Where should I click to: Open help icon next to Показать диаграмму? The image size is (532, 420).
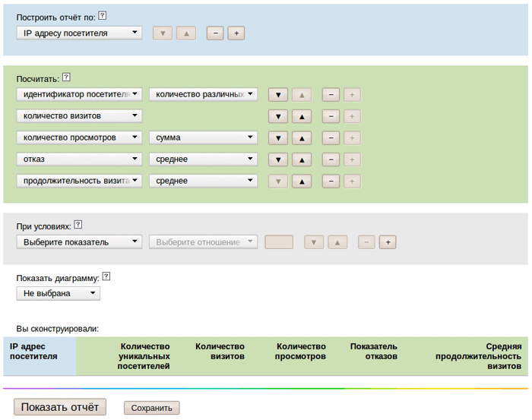pyautogui.click(x=106, y=276)
